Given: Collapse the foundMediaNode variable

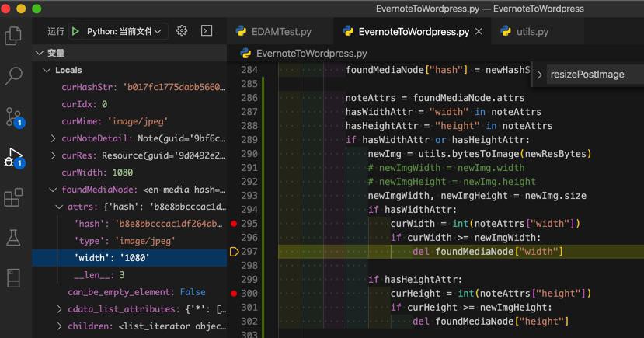Looking at the screenshot, I should pyautogui.click(x=53, y=190).
